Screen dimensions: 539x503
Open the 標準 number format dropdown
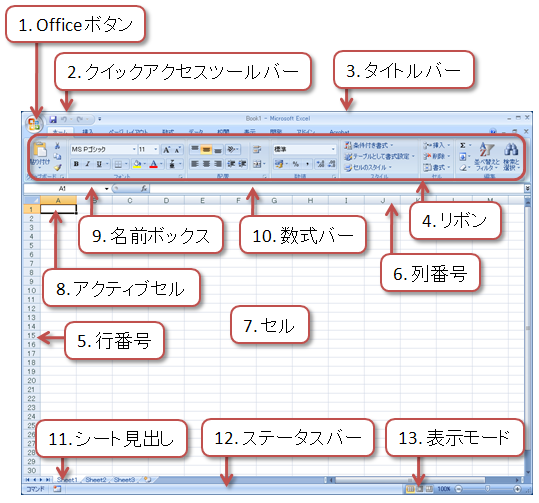point(333,149)
